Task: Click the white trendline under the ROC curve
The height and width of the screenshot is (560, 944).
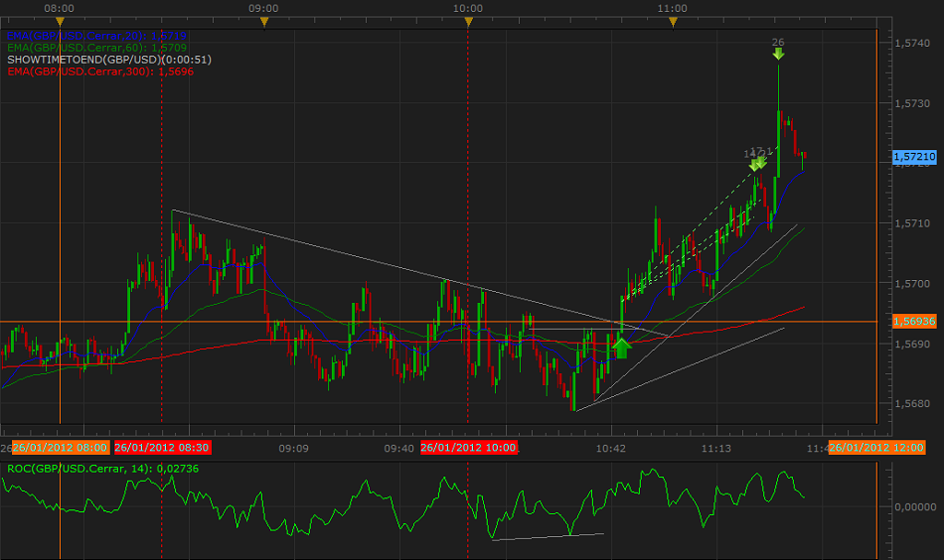Action: pos(547,536)
